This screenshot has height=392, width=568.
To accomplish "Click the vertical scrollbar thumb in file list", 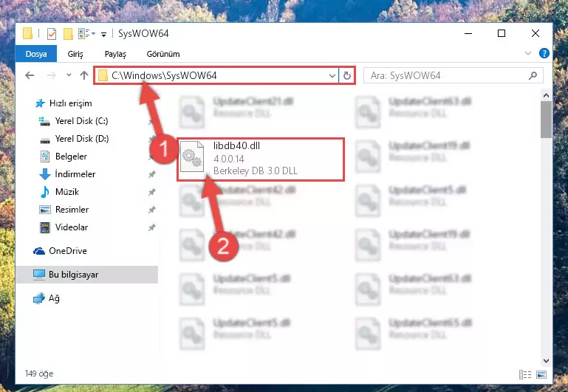I will click(546, 120).
